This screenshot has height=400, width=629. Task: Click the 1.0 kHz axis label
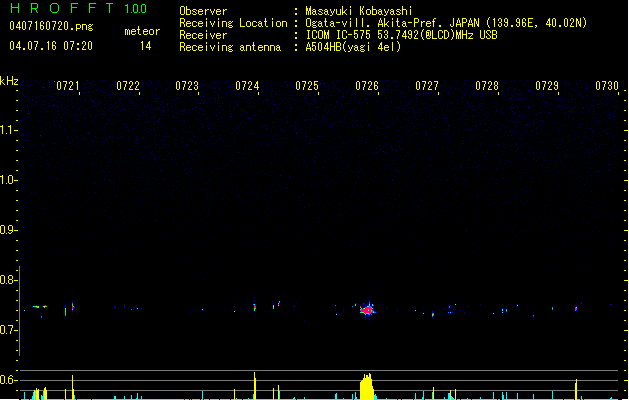click(x=8, y=180)
